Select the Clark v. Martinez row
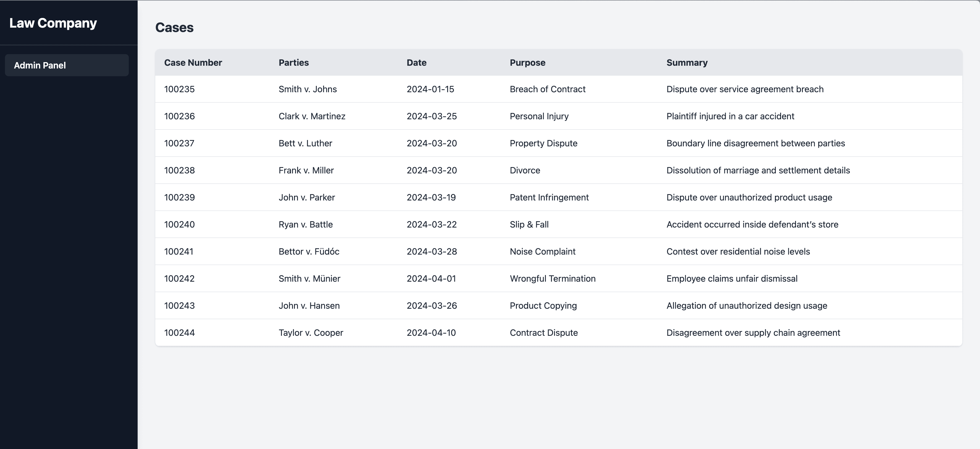The height and width of the screenshot is (449, 980). [311, 116]
